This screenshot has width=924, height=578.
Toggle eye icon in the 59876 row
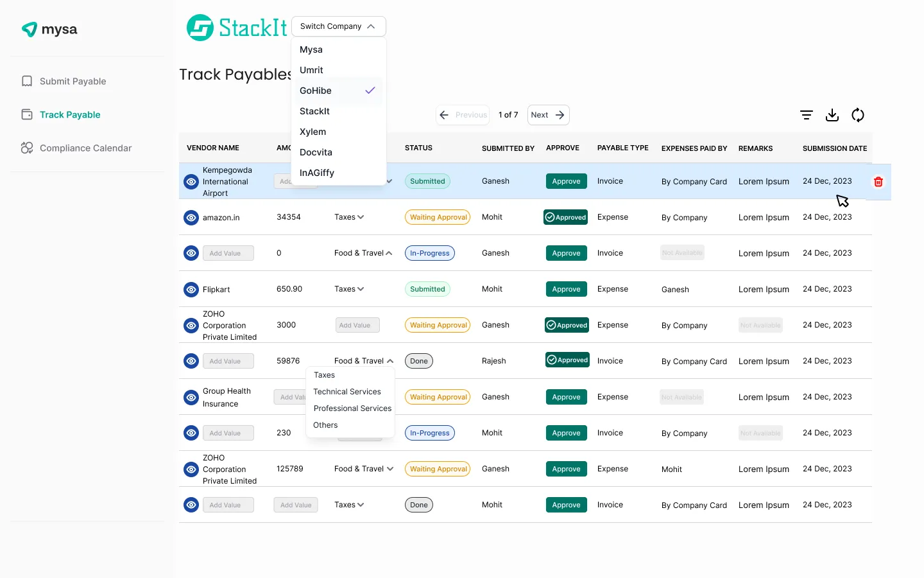coord(191,361)
